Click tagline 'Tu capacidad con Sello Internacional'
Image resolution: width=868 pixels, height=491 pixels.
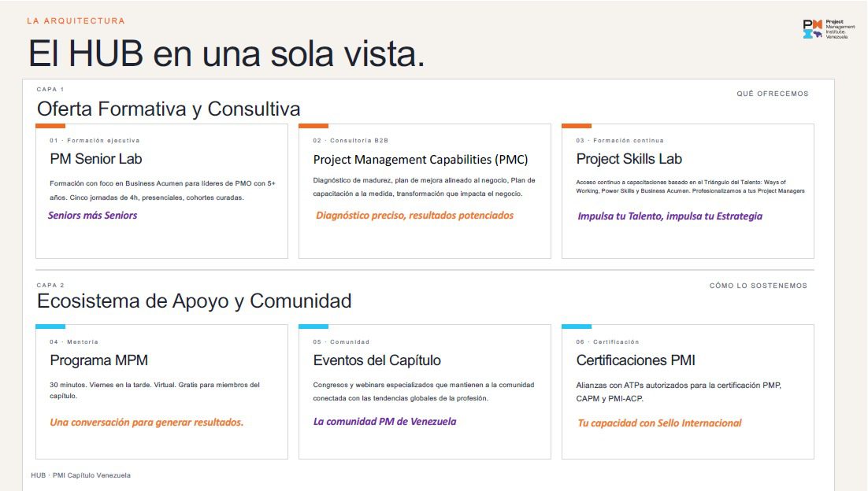pos(659,423)
